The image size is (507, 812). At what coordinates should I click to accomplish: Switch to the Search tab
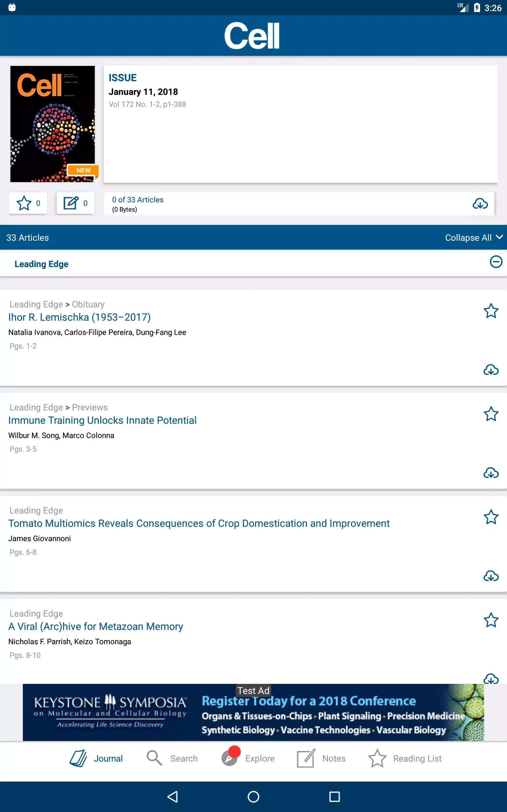pos(172,758)
